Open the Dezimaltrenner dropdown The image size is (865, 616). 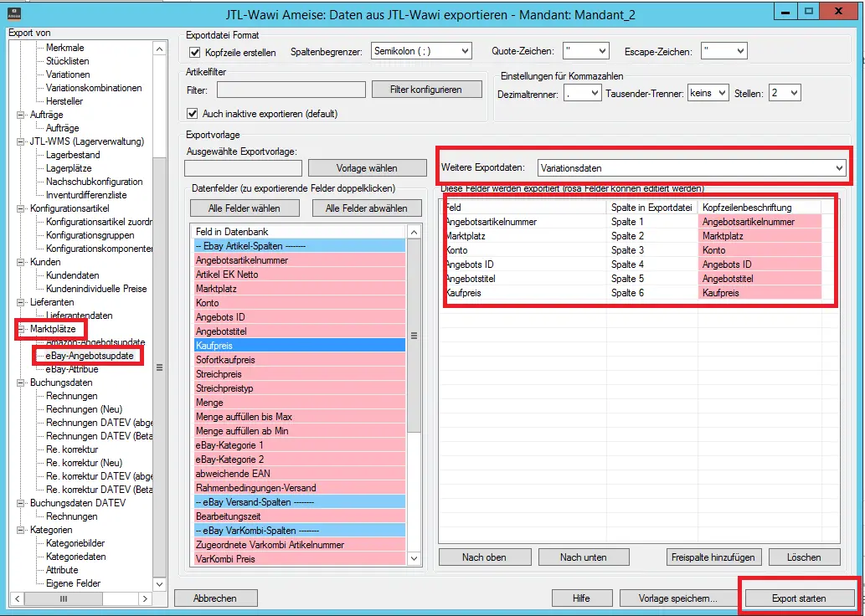click(x=582, y=93)
